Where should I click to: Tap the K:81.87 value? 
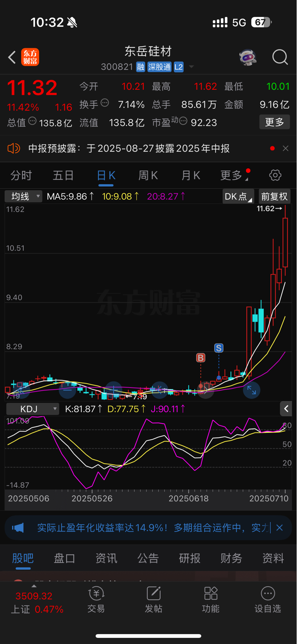coord(84,409)
